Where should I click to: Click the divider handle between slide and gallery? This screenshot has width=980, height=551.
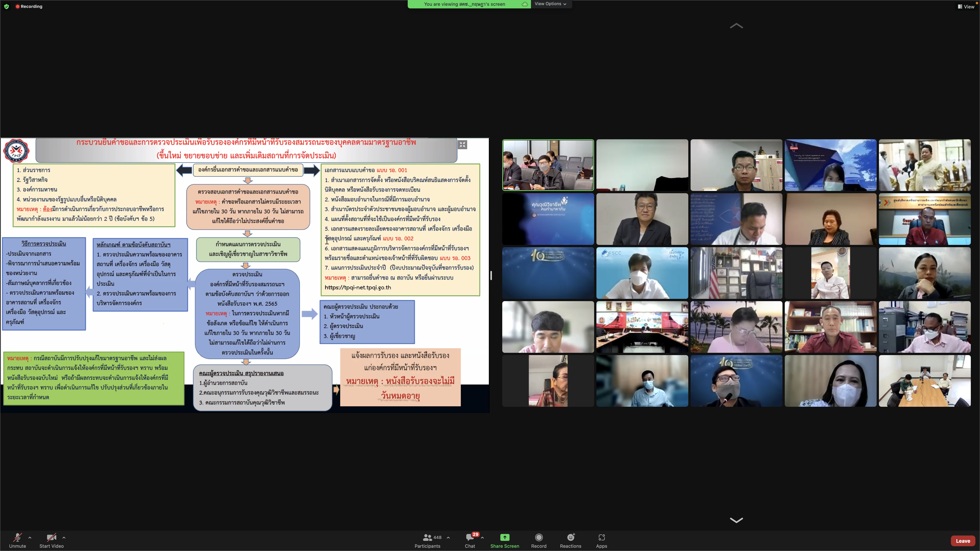[491, 275]
